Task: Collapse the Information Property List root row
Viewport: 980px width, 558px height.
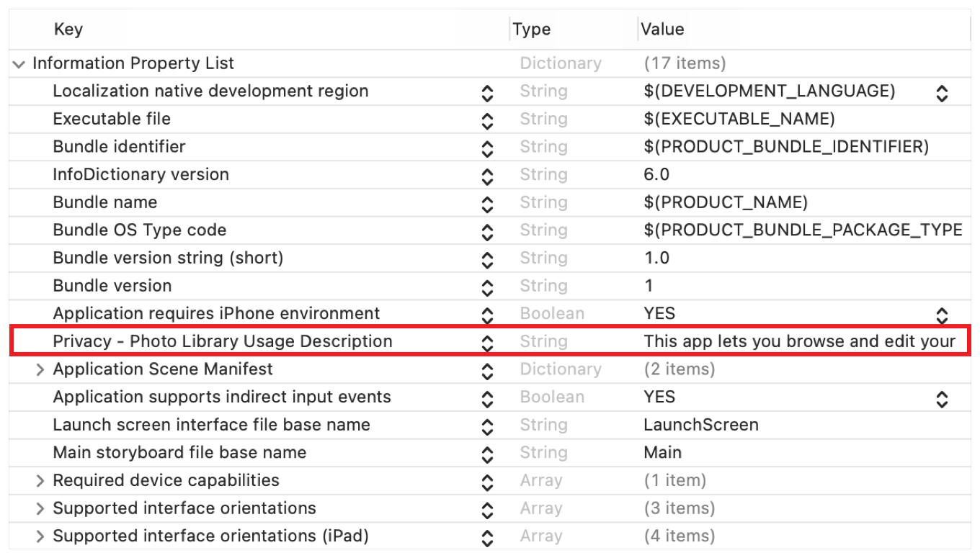Action: [x=18, y=64]
